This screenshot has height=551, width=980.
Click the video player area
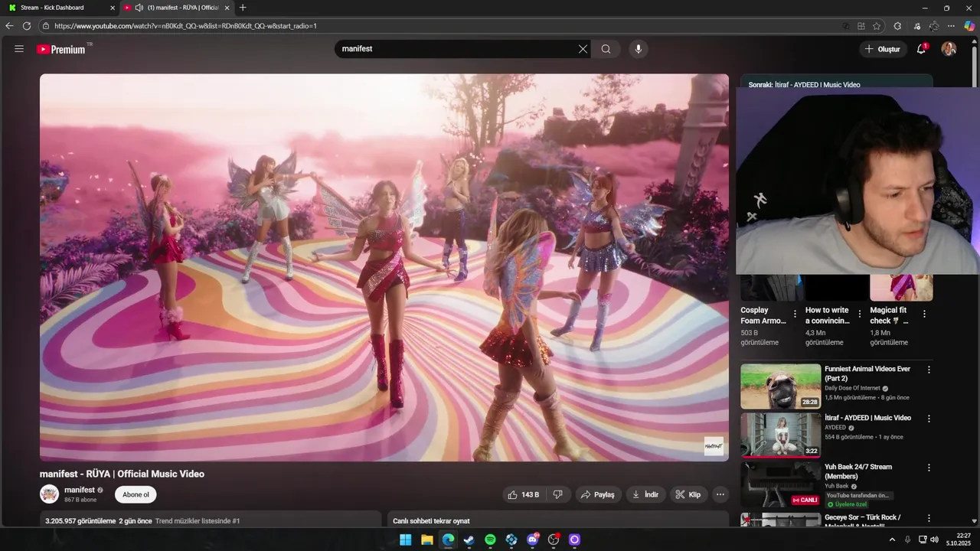coord(384,267)
